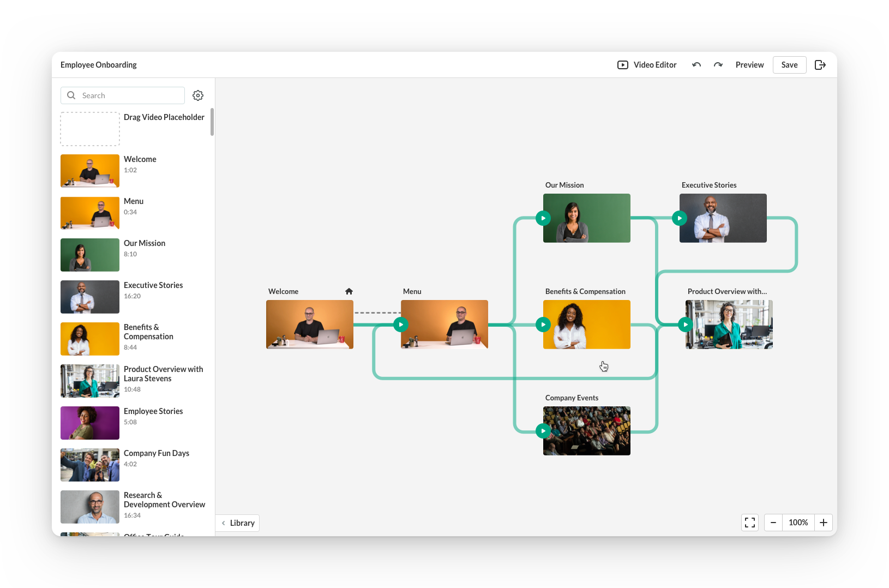The image size is (889, 588).
Task: Open the Video Editor
Action: (647, 65)
